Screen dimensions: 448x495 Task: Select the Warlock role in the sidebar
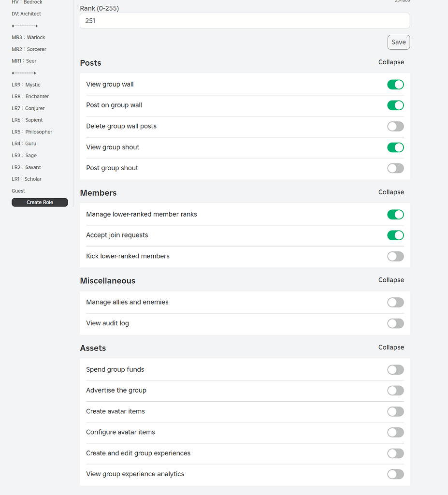tap(29, 37)
